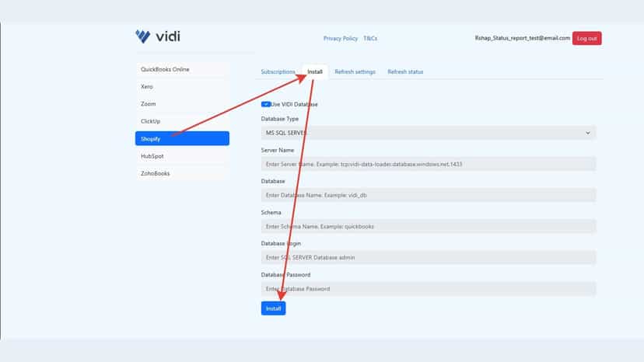This screenshot has width=644, height=362.
Task: Select the Shopify sidebar item
Action: 182,138
